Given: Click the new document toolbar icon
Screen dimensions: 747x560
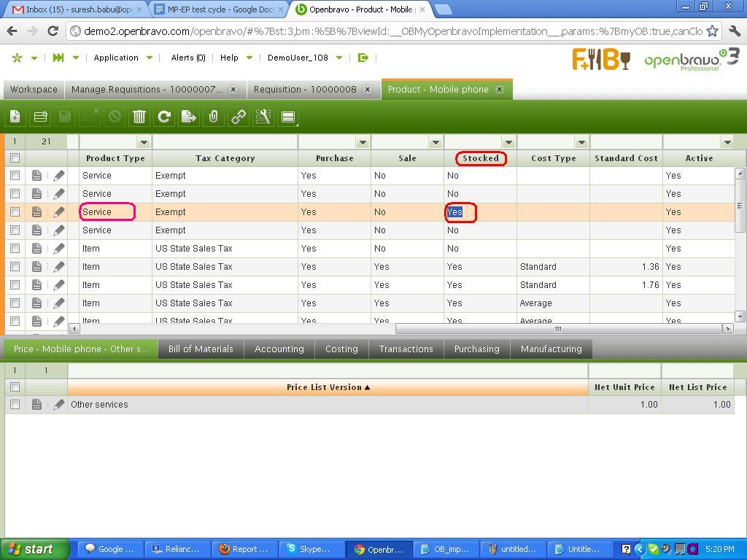Looking at the screenshot, I should (15, 117).
